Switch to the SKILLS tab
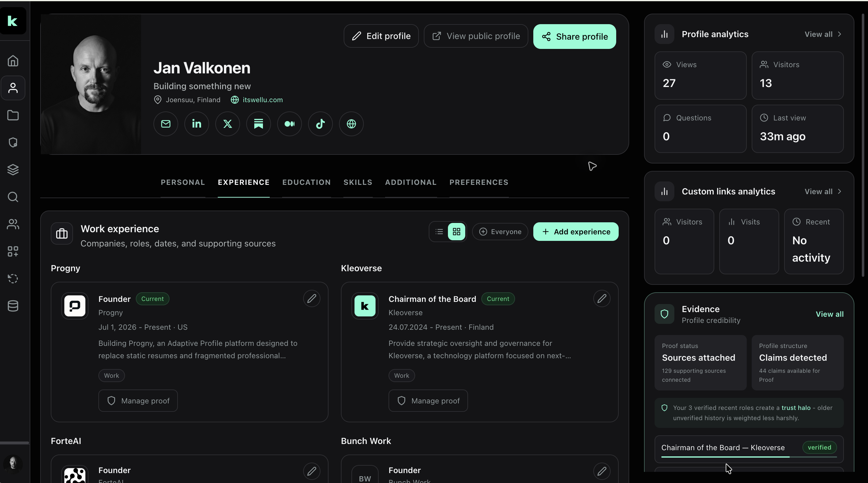The image size is (868, 483). click(358, 182)
